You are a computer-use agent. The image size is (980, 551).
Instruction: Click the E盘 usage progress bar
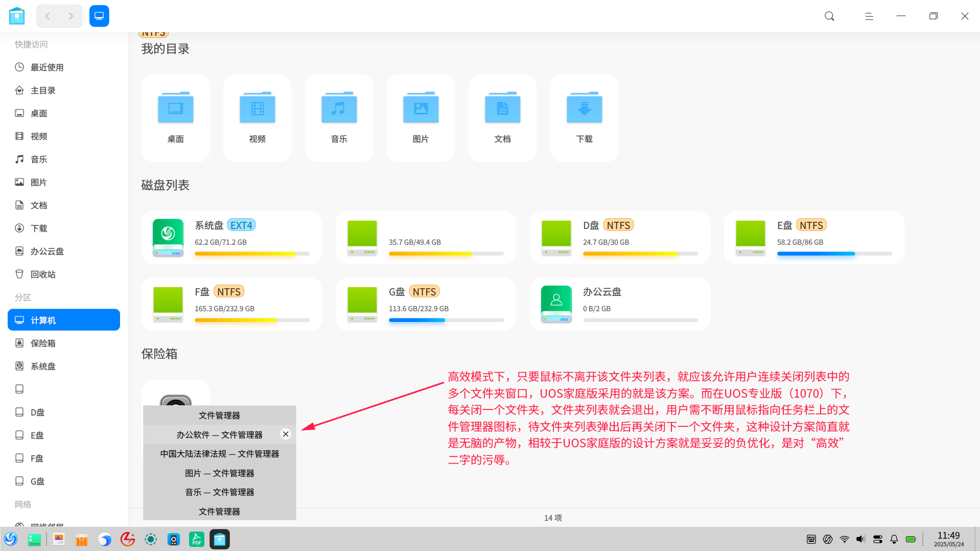(834, 254)
